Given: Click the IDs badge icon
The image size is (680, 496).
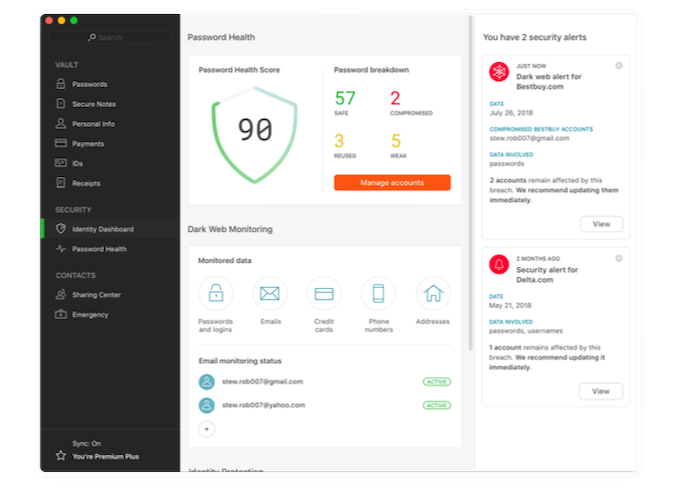Looking at the screenshot, I should 61,163.
